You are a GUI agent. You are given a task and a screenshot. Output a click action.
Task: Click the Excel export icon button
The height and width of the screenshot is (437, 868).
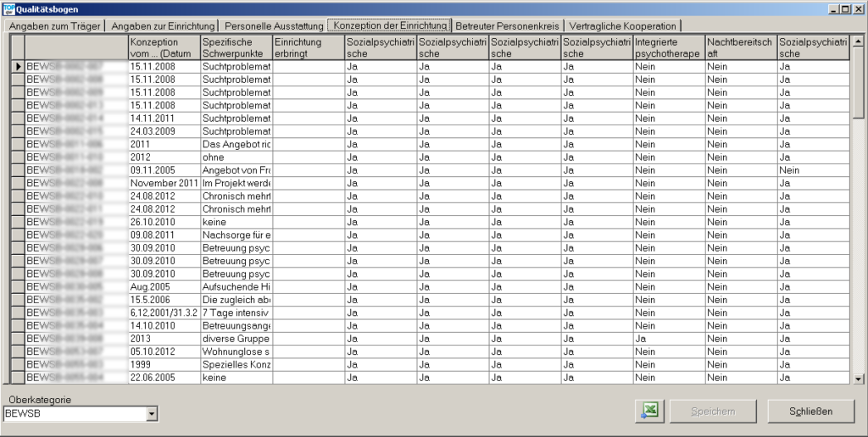[x=648, y=411]
